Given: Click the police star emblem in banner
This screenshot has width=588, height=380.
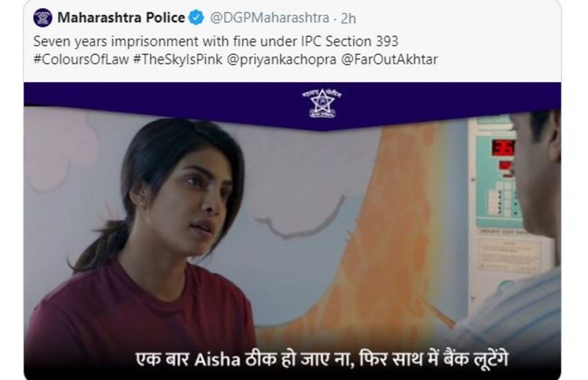Looking at the screenshot, I should [x=322, y=103].
